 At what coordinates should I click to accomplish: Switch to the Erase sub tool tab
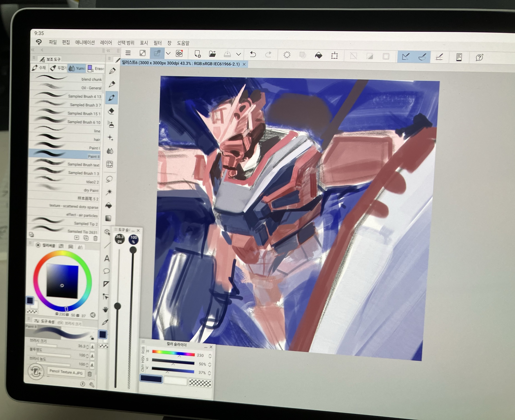point(96,68)
